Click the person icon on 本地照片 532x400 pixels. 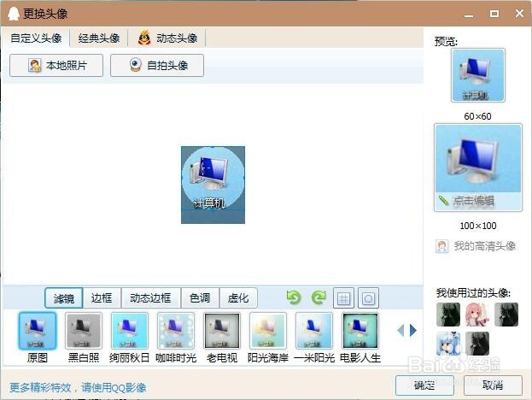coord(34,65)
